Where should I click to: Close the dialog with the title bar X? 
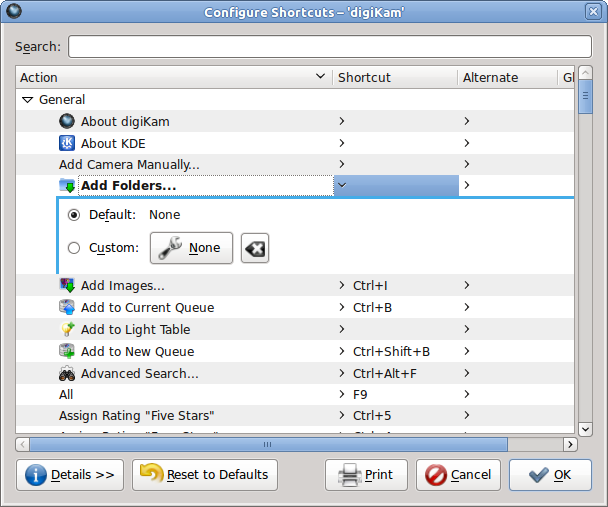593,12
